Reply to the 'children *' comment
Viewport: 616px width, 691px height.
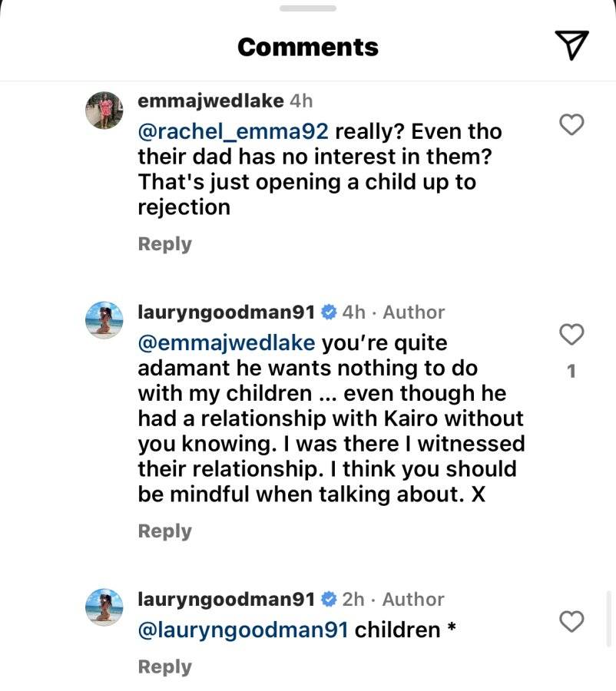pos(165,667)
